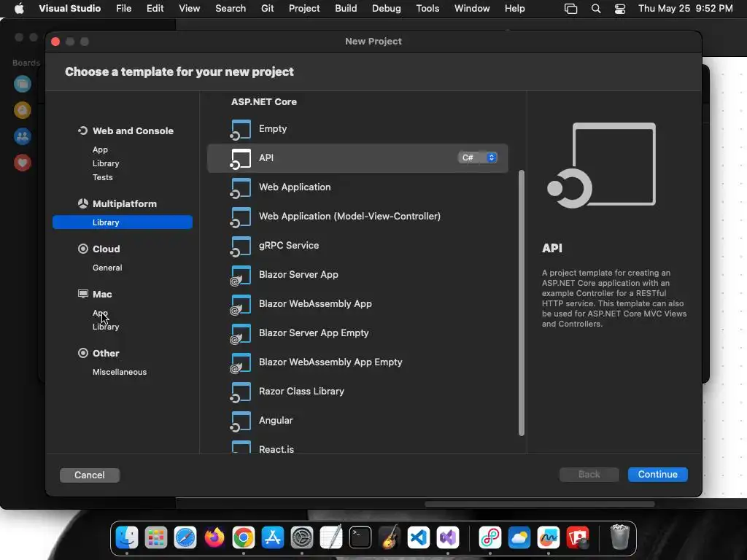The width and height of the screenshot is (747, 560).
Task: Open the Apple menu
Action: (19, 9)
